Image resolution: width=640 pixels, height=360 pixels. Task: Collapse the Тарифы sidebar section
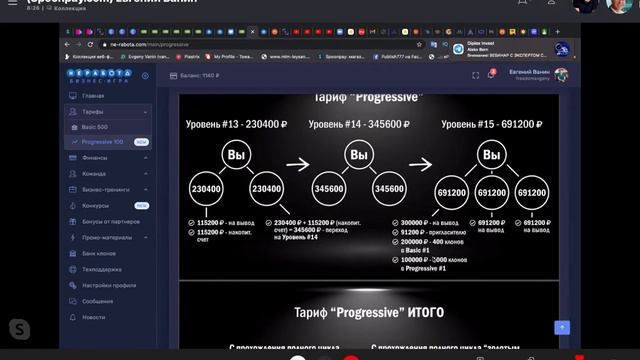click(x=108, y=112)
